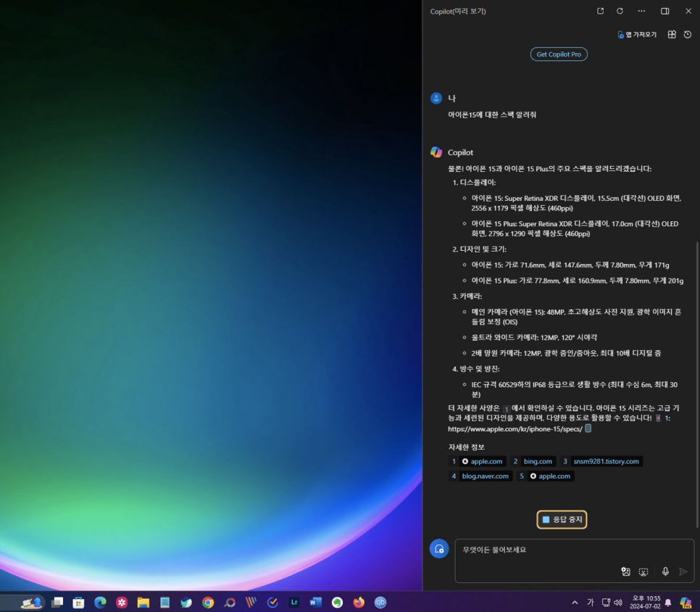Open Evernote from the taskbar
This screenshot has height=612, width=700.
pyautogui.click(x=337, y=602)
